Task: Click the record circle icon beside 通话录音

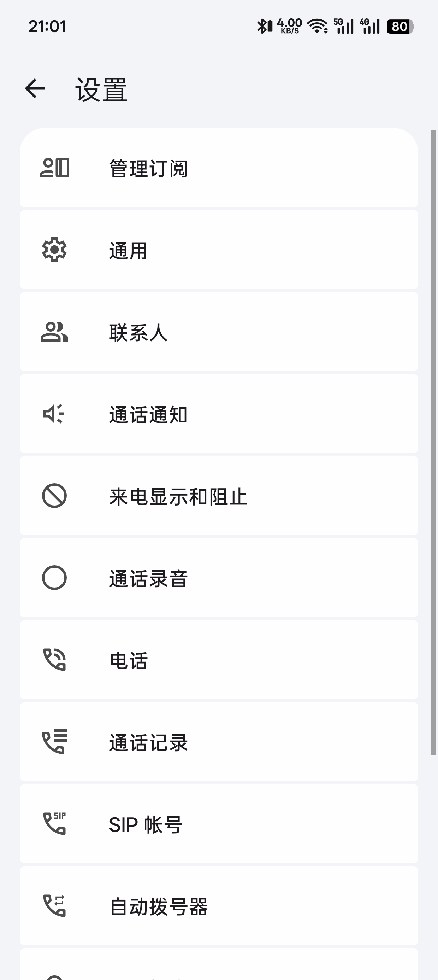Action: 54,578
